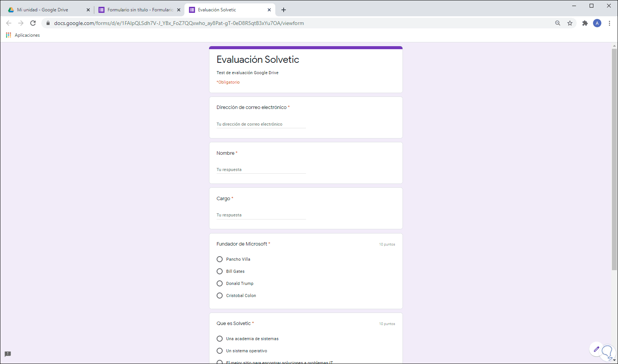This screenshot has width=618, height=364.
Task: Open the Chrome profile avatar
Action: [597, 23]
